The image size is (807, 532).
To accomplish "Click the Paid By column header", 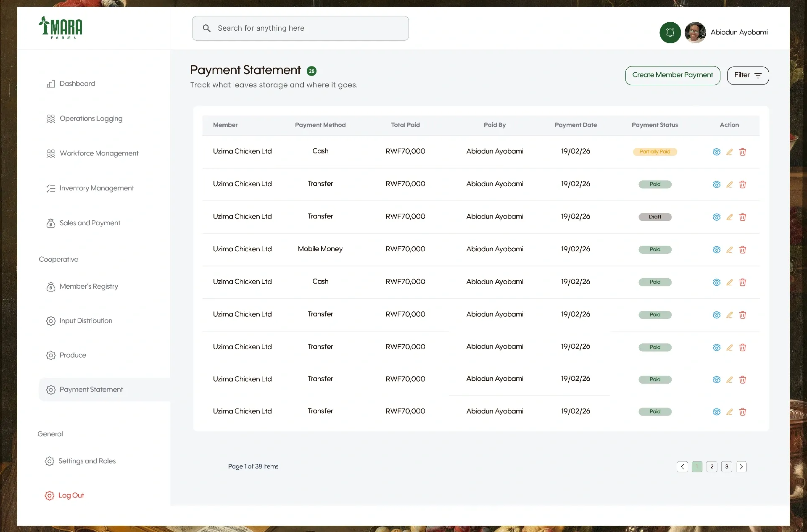I will click(495, 125).
